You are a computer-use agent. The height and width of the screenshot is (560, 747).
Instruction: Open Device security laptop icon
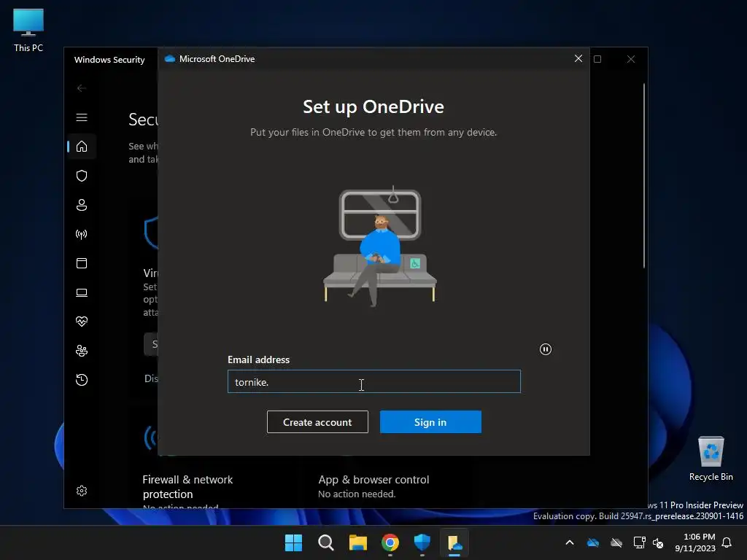point(82,292)
